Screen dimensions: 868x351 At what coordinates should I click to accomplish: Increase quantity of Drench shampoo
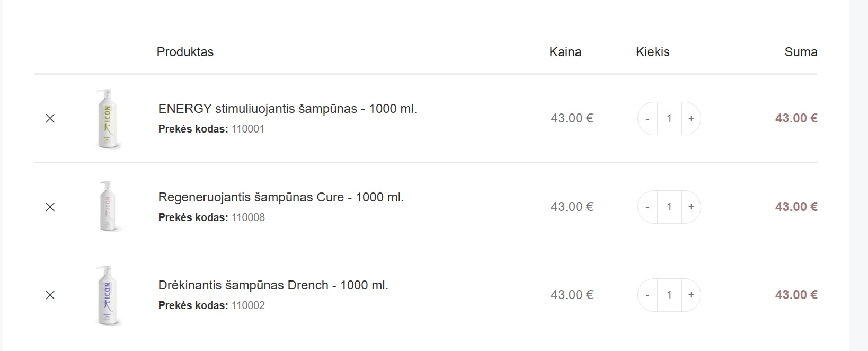(x=691, y=295)
